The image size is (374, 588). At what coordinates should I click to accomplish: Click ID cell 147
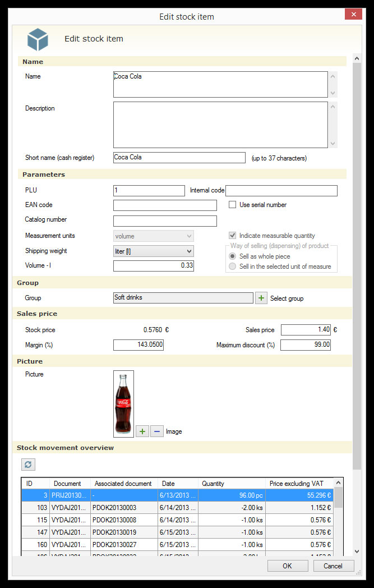(x=35, y=532)
